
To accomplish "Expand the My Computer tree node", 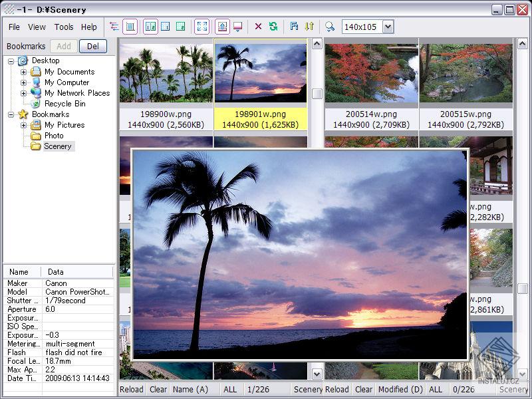I will (24, 82).
